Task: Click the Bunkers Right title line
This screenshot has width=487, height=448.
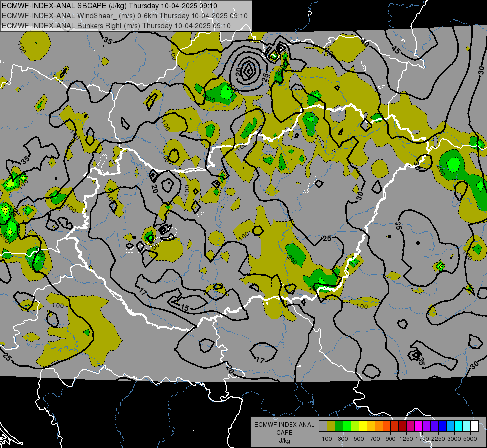Action: [116, 26]
